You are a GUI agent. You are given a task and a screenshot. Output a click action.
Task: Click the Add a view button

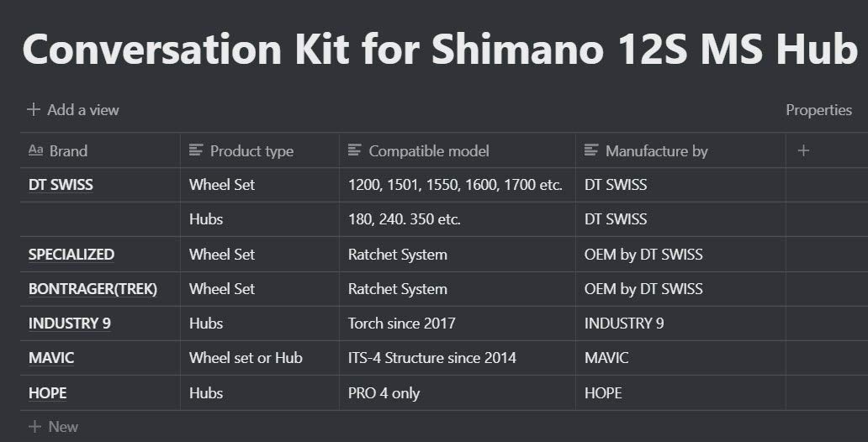click(x=73, y=110)
